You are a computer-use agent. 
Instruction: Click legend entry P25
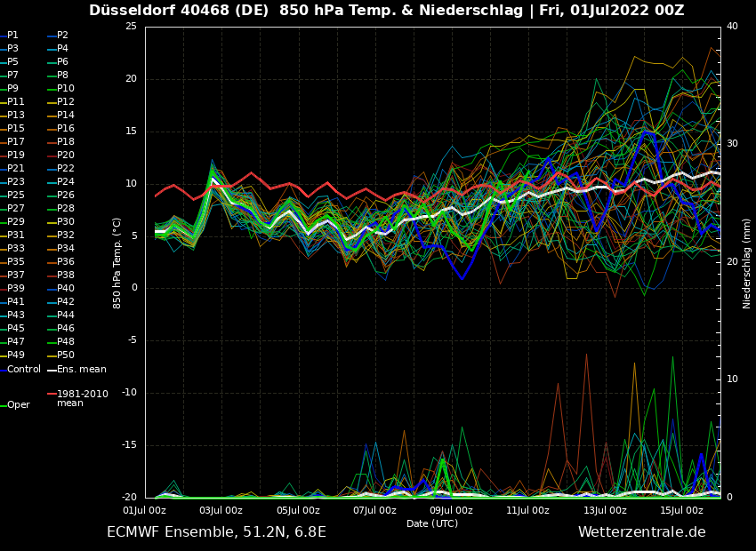(x=15, y=196)
